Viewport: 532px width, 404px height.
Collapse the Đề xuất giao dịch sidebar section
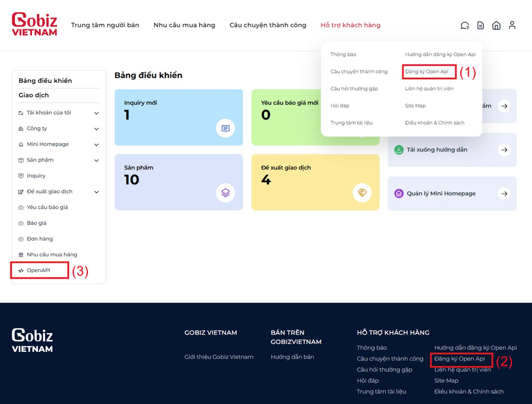pos(96,192)
